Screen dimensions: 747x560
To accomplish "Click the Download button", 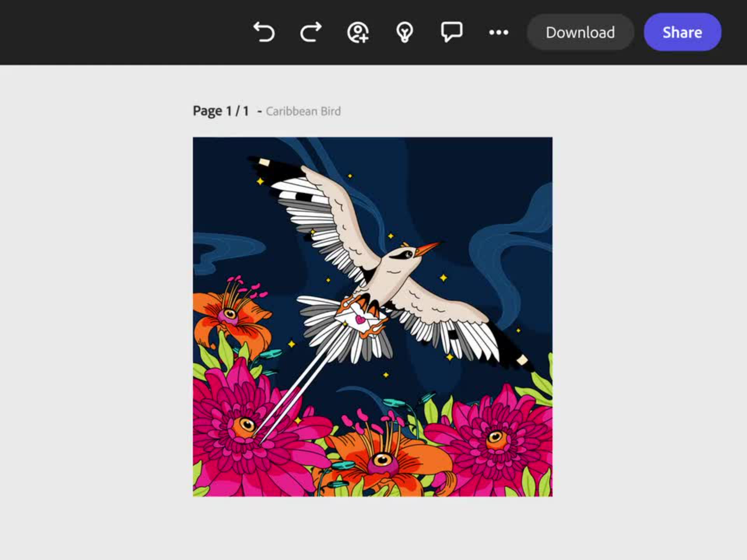I will coord(580,32).
